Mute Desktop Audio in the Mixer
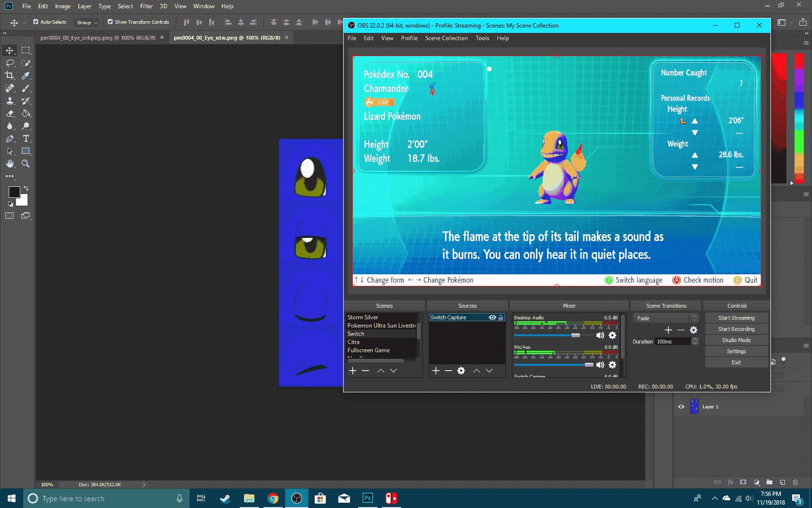This screenshot has height=508, width=812. coord(600,335)
